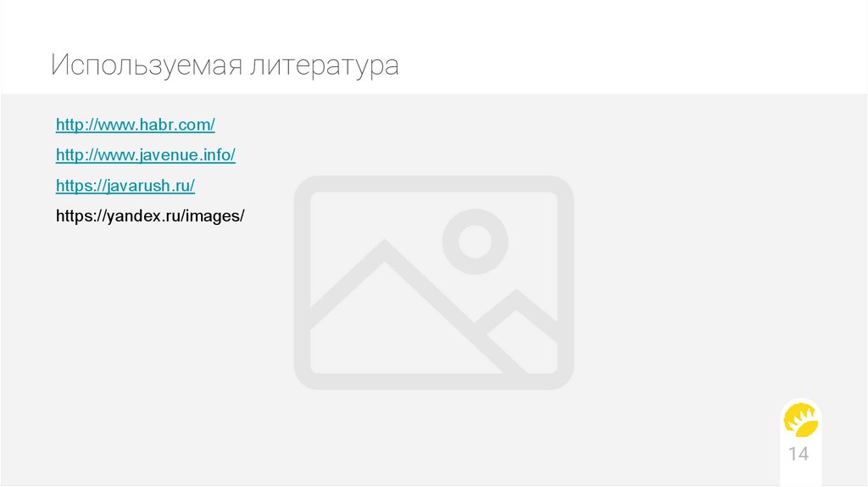
Task: Click the word 'Используемая' in the title
Action: coord(147,65)
